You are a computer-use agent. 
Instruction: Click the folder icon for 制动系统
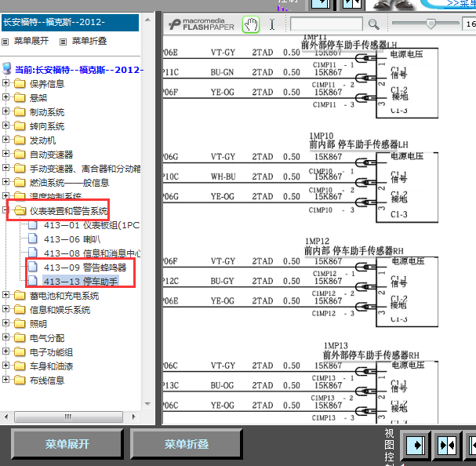[x=20, y=111]
